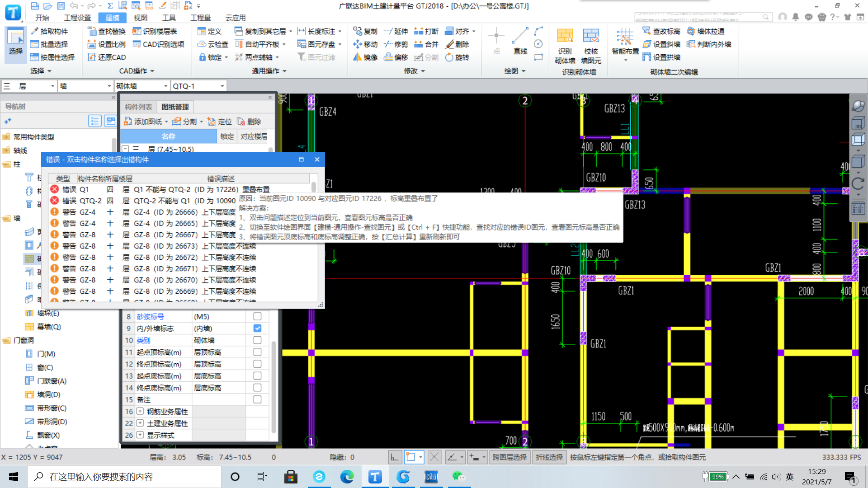Toggle checkbox for 起点底标高 row
868x488 pixels.
click(257, 375)
